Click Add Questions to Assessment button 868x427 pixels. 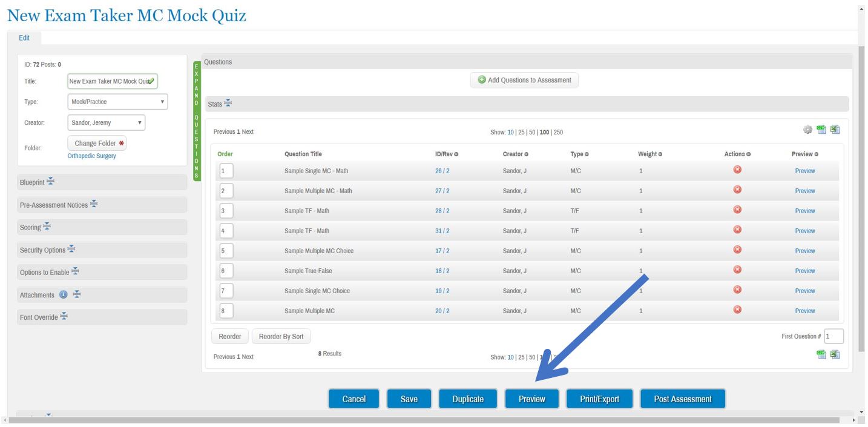point(524,80)
